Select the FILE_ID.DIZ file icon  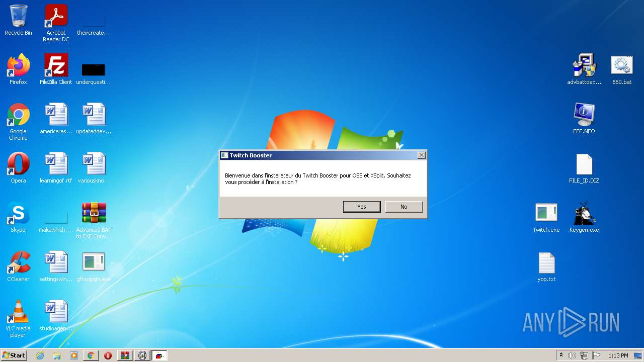coord(584,168)
